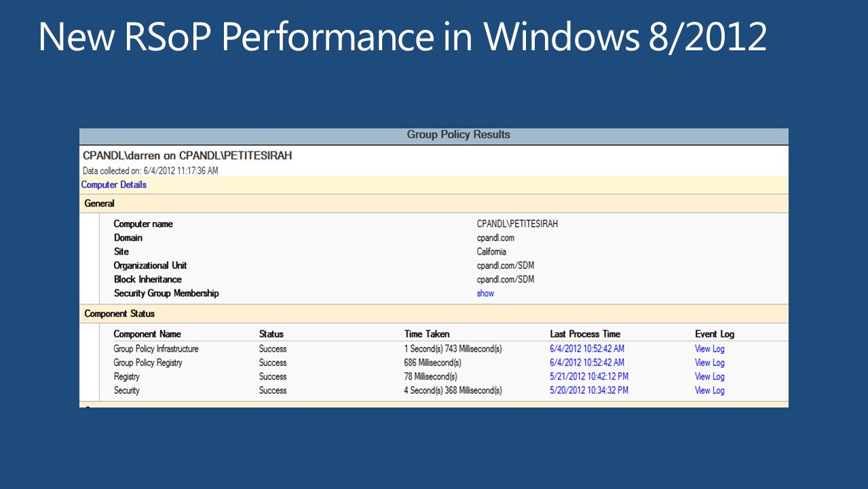Click the 'Status' column header
The width and height of the screenshot is (868, 489).
(x=271, y=334)
